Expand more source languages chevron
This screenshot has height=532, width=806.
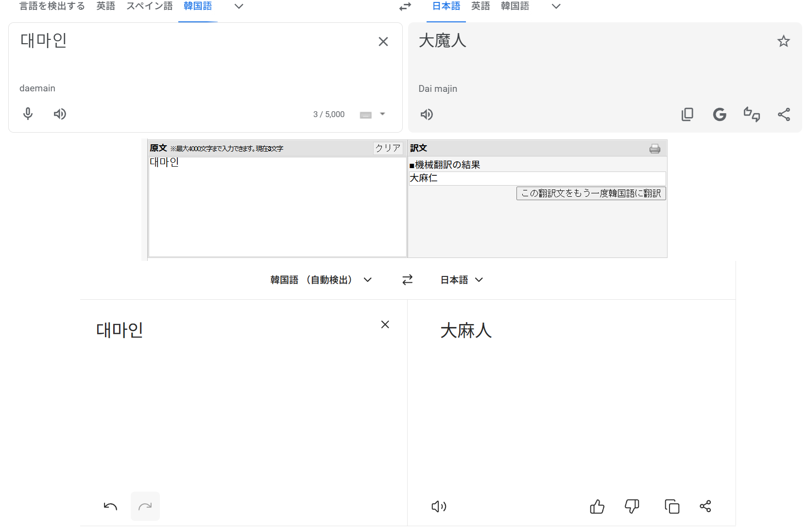[x=239, y=6]
